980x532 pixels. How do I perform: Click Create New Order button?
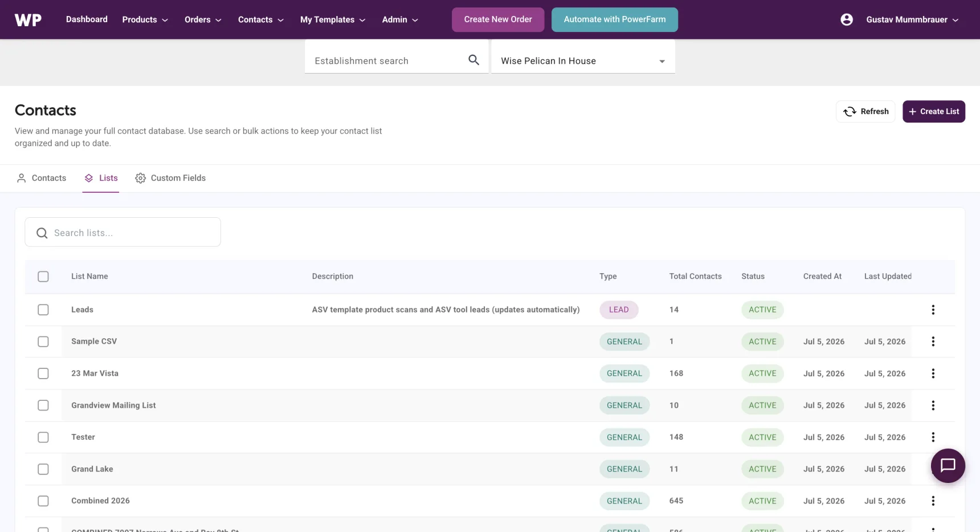pos(498,19)
